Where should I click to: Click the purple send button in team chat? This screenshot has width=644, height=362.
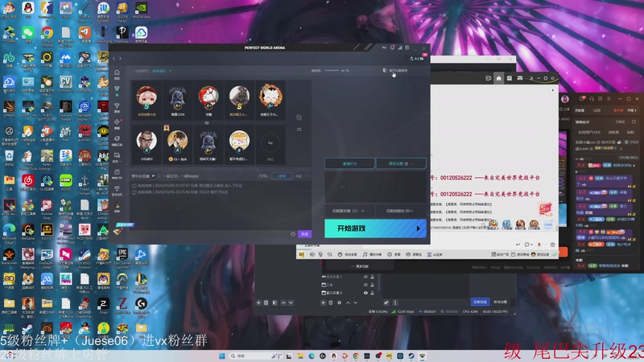tap(305, 234)
